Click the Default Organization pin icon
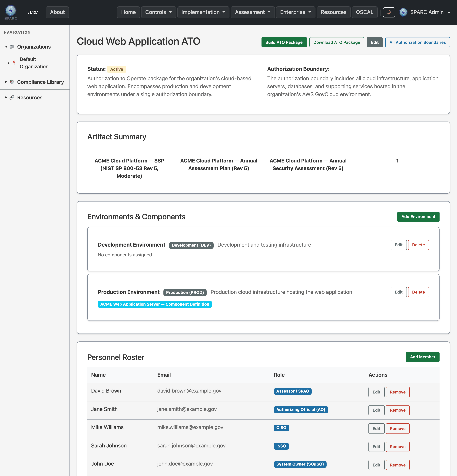The width and height of the screenshot is (457, 476). (14, 63)
